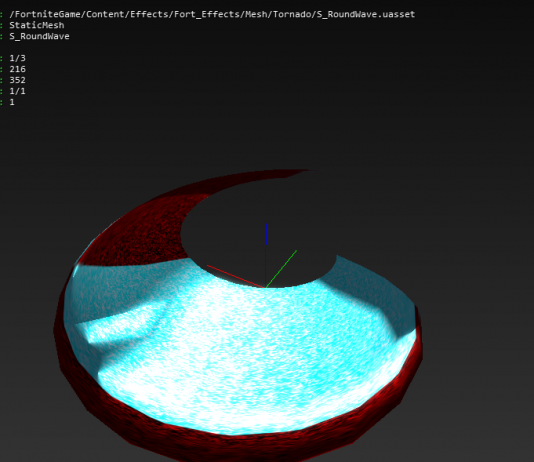Click the axis gizmo origin point
This screenshot has height=462, width=534.
(x=266, y=287)
